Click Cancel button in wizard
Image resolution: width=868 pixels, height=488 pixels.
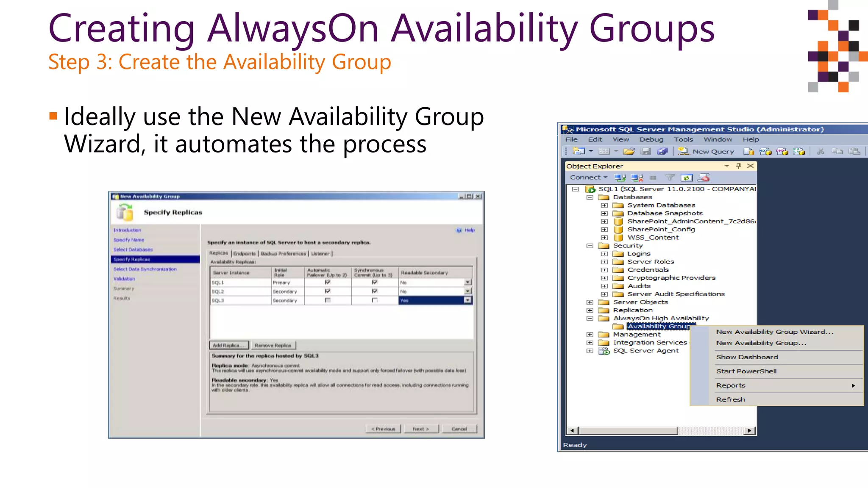(459, 429)
